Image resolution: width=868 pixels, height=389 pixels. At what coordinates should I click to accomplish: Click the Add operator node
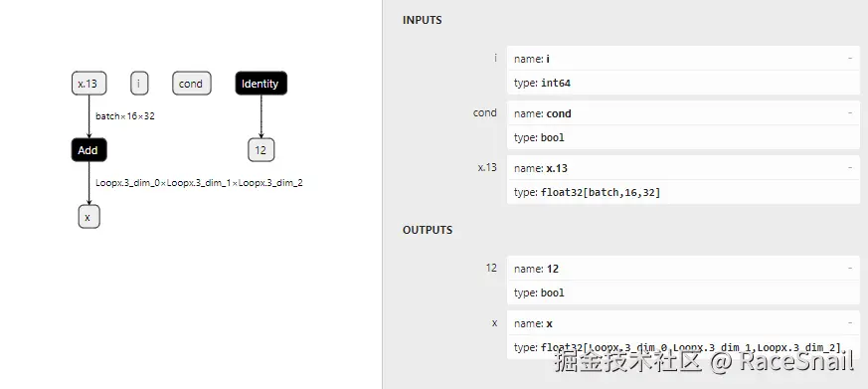[88, 150]
